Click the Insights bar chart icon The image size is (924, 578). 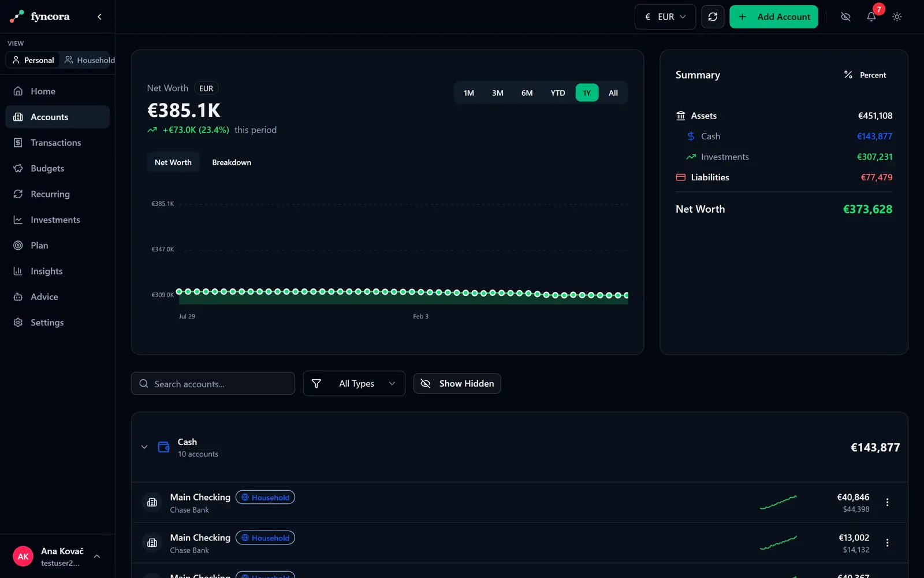pos(18,271)
